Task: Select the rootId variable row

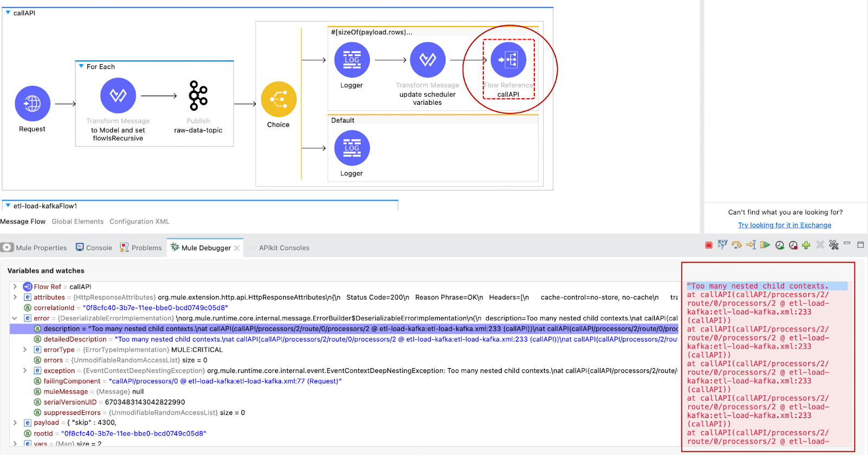Action: [344, 434]
